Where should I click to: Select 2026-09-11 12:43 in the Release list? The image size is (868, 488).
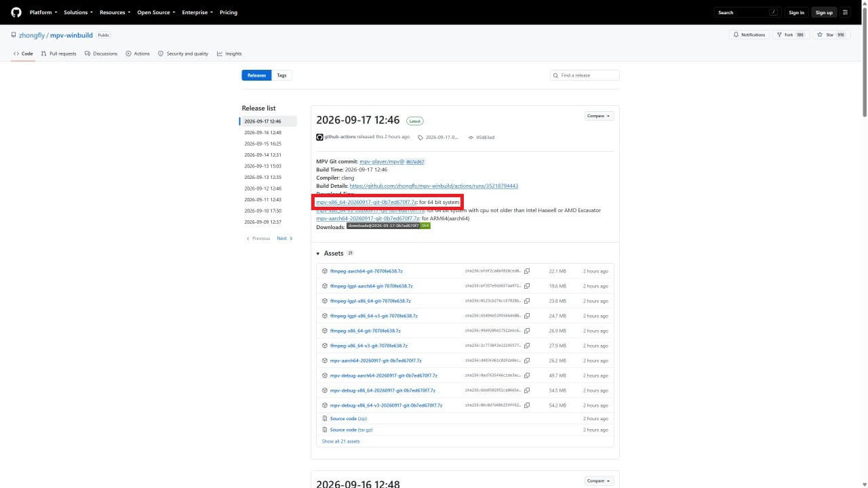(x=262, y=199)
